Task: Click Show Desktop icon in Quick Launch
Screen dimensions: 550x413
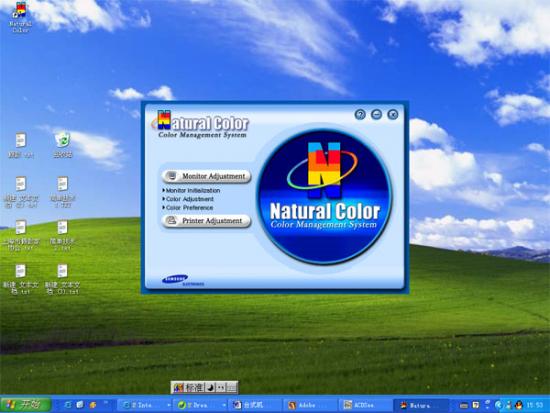Action: point(80,405)
